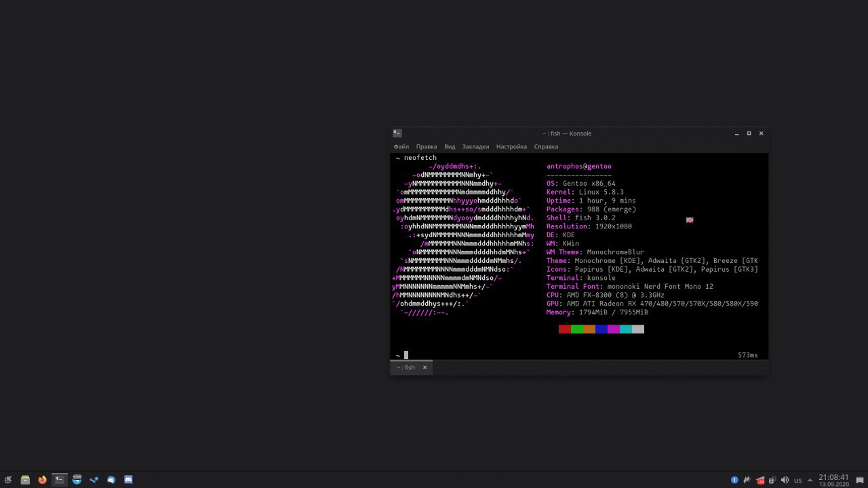Image resolution: width=868 pixels, height=488 pixels.
Task: Open the Файл menu in Konsole
Action: pos(401,146)
